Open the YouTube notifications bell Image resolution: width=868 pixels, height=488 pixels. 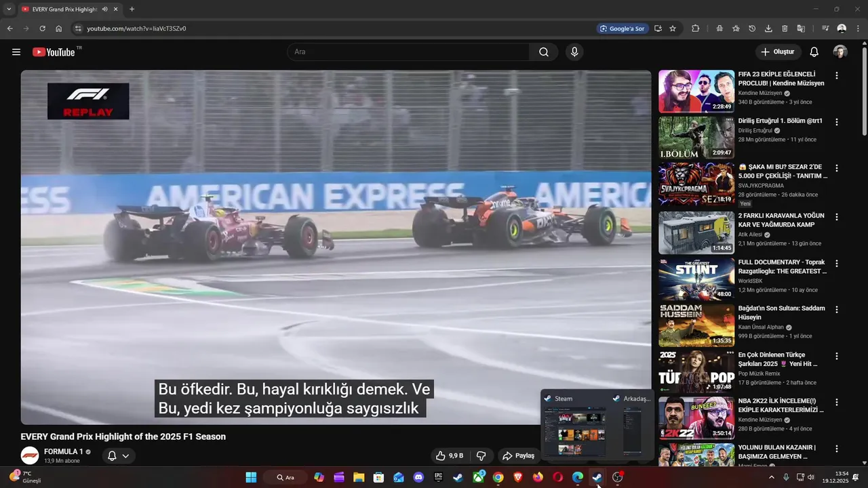(814, 52)
